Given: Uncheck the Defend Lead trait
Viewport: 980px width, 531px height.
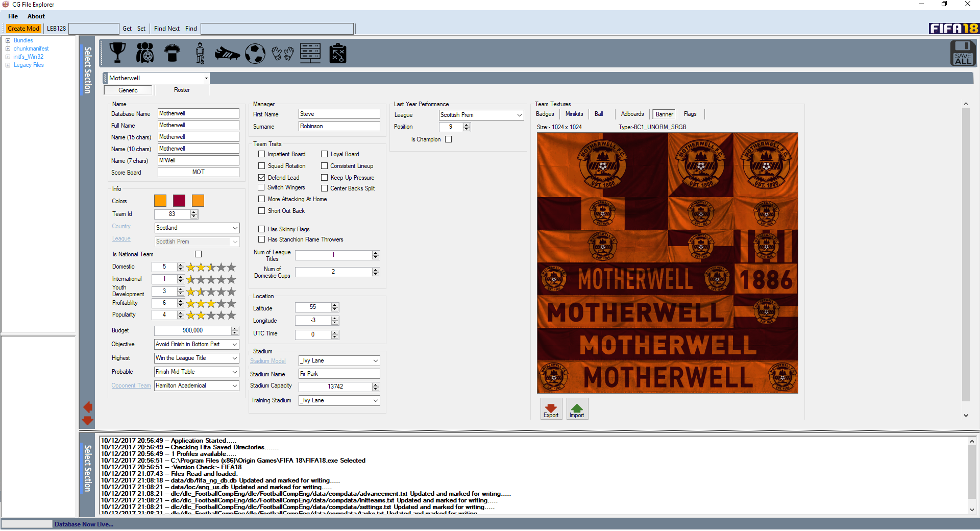Looking at the screenshot, I should [x=261, y=177].
